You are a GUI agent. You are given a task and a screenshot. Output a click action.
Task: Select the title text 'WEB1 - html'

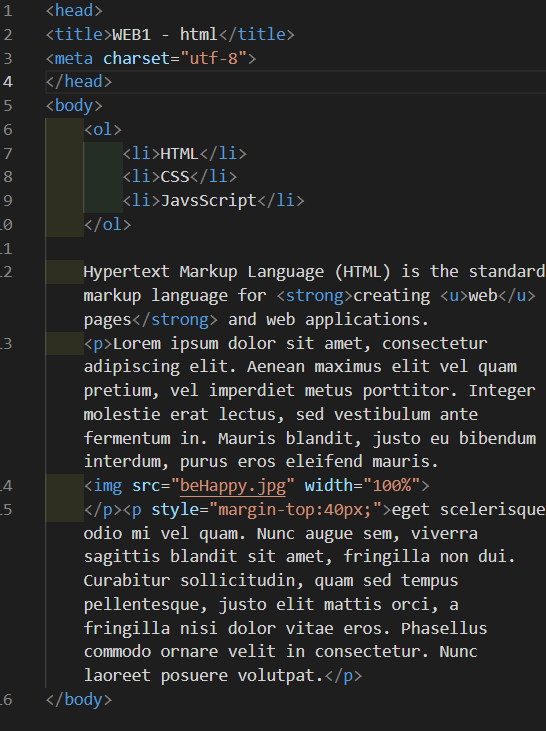click(165, 34)
